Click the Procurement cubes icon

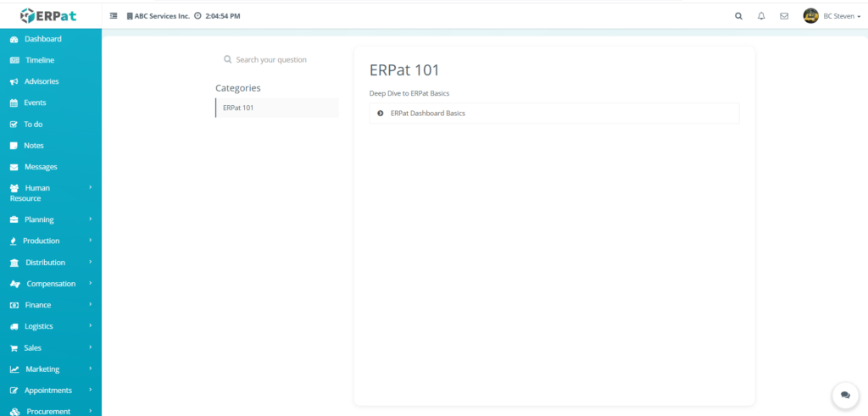[15, 412]
